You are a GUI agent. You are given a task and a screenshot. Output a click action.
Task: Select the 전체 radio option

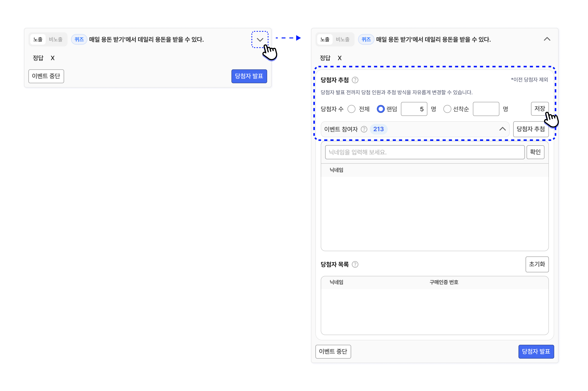click(x=351, y=109)
